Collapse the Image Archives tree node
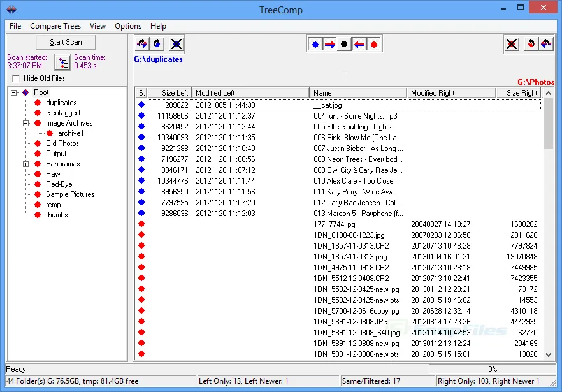The image size is (562, 392). (x=25, y=123)
